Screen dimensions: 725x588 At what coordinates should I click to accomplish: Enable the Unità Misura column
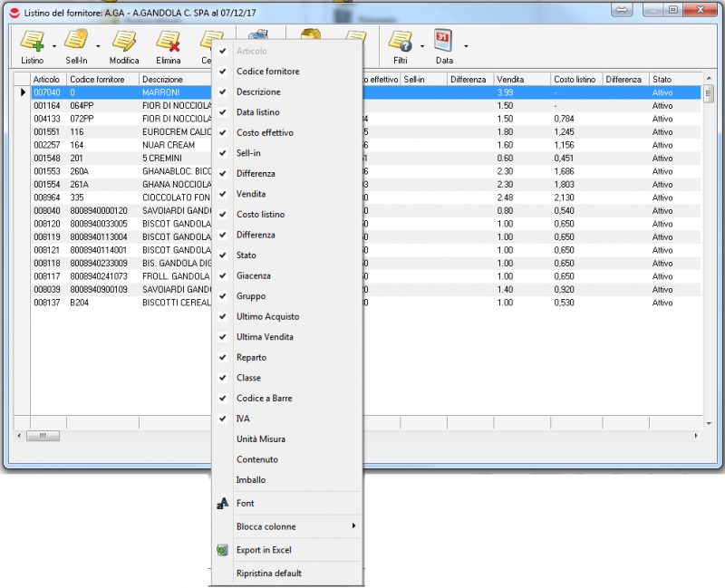261,439
